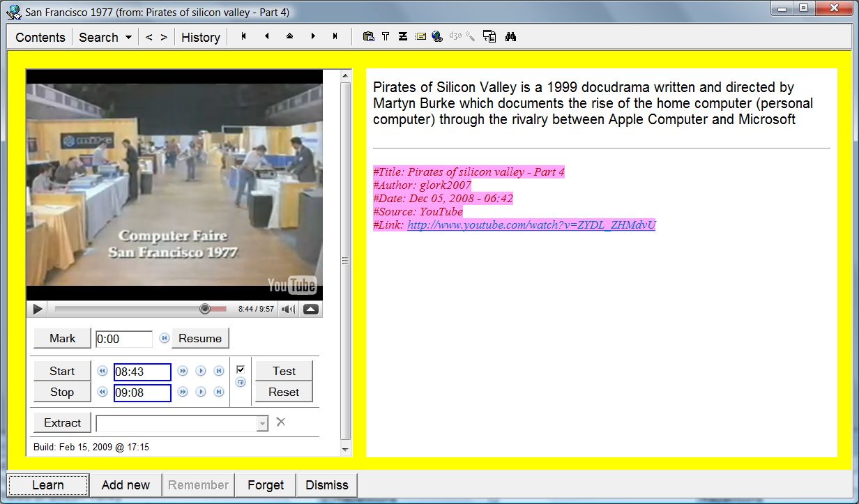The height and width of the screenshot is (504, 859).
Task: Open the Contents menu item
Action: [x=40, y=38]
